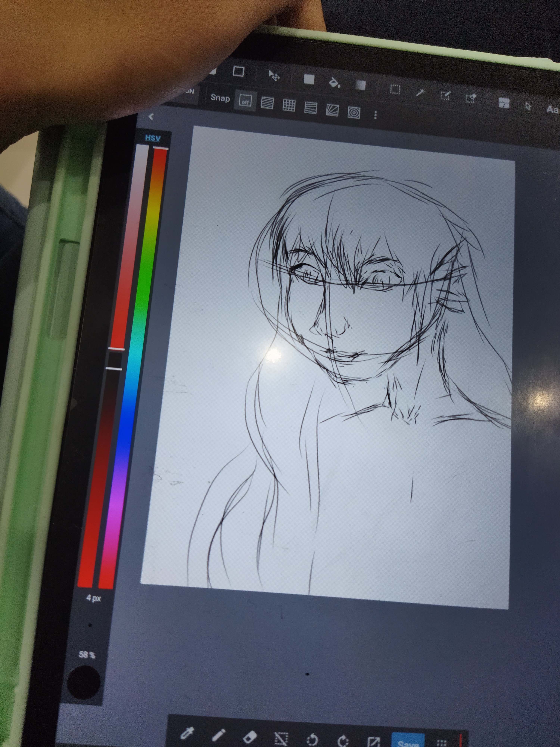Select the Magic Wand tool
The width and height of the screenshot is (560, 747).
(x=420, y=92)
